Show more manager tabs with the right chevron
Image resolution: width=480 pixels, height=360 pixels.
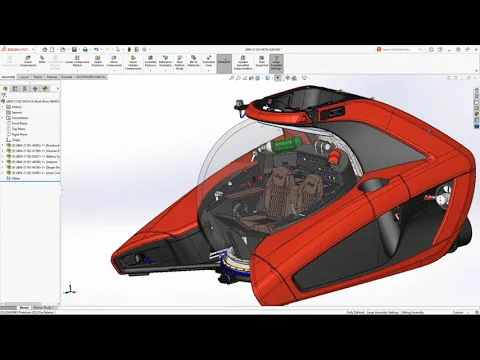pyautogui.click(x=57, y=88)
